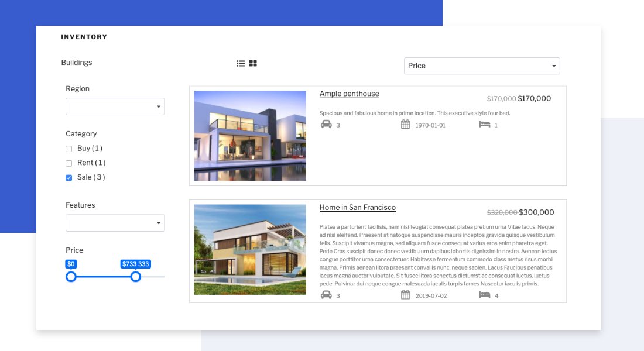Switch to grid view
This screenshot has height=351, width=644.
[x=252, y=63]
